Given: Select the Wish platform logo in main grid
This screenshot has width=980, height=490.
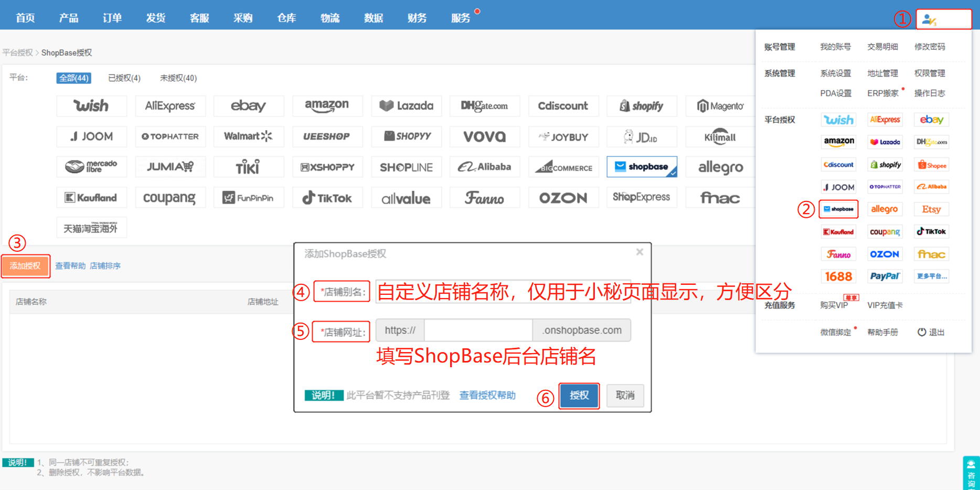Looking at the screenshot, I should point(91,106).
